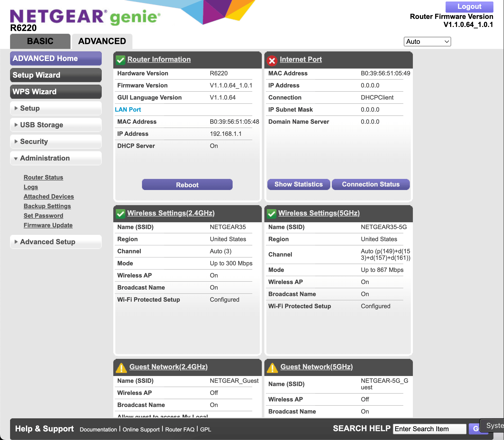Viewport: 504px width, 440px height.
Task: Open the Guest Network(5GHz) heading link
Action: tap(316, 367)
